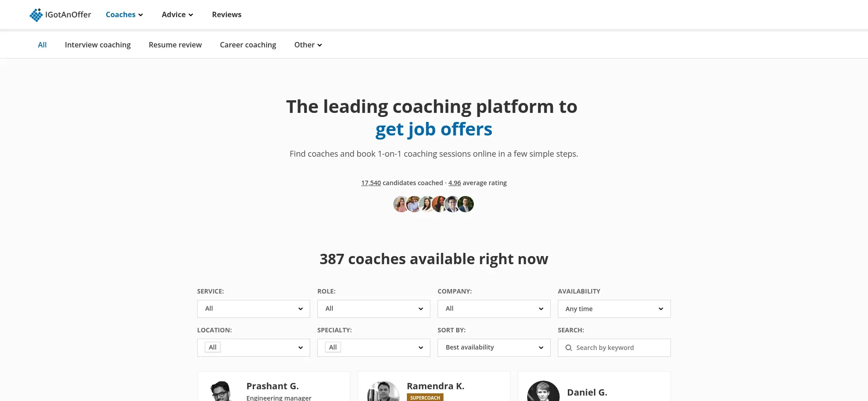Click the 4.96 average rating link

pos(454,183)
